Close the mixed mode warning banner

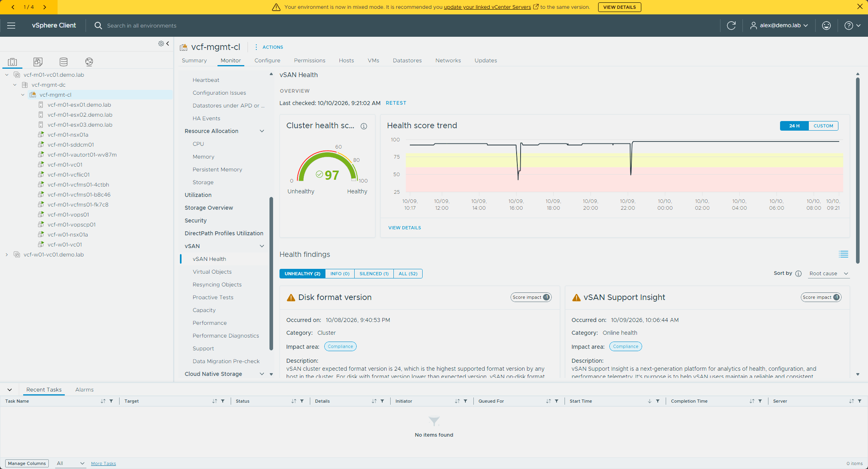click(x=860, y=6)
